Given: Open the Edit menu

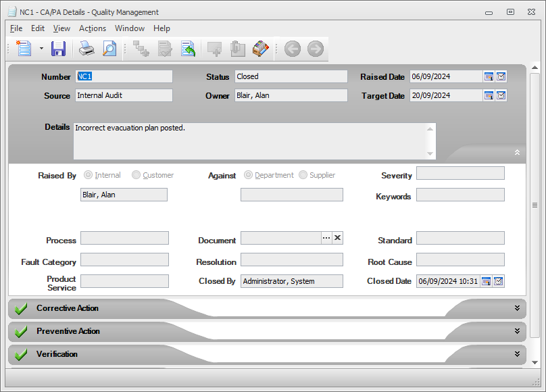Looking at the screenshot, I should pyautogui.click(x=38, y=28).
